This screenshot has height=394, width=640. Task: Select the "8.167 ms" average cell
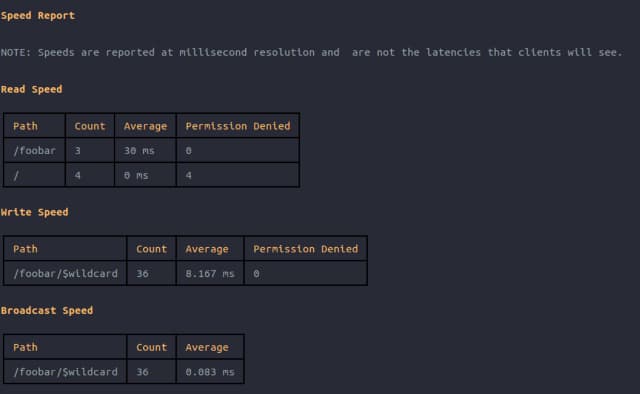(x=210, y=273)
